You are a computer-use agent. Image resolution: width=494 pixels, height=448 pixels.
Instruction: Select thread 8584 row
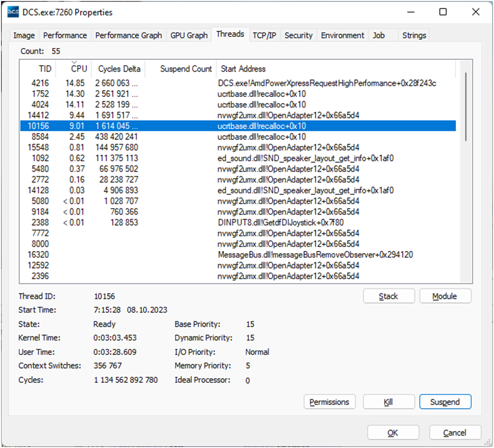pyautogui.click(x=238, y=137)
